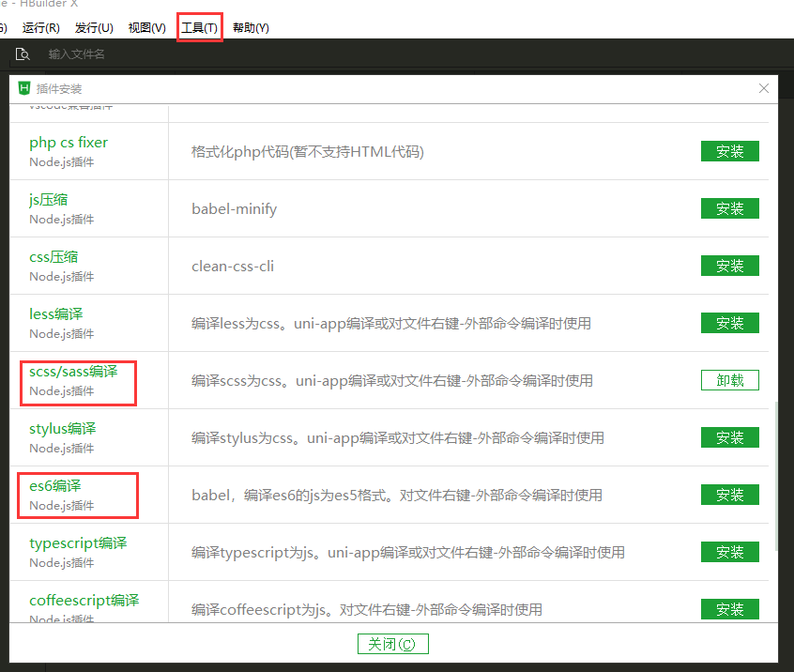Click the 编译coffeescript为js description
The height and width of the screenshot is (672, 794).
click(367, 609)
